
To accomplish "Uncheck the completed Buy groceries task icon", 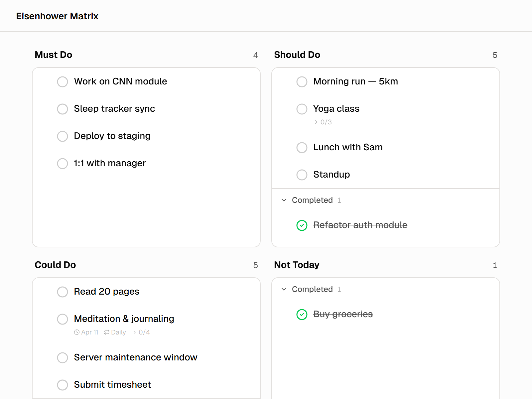I will (x=302, y=315).
